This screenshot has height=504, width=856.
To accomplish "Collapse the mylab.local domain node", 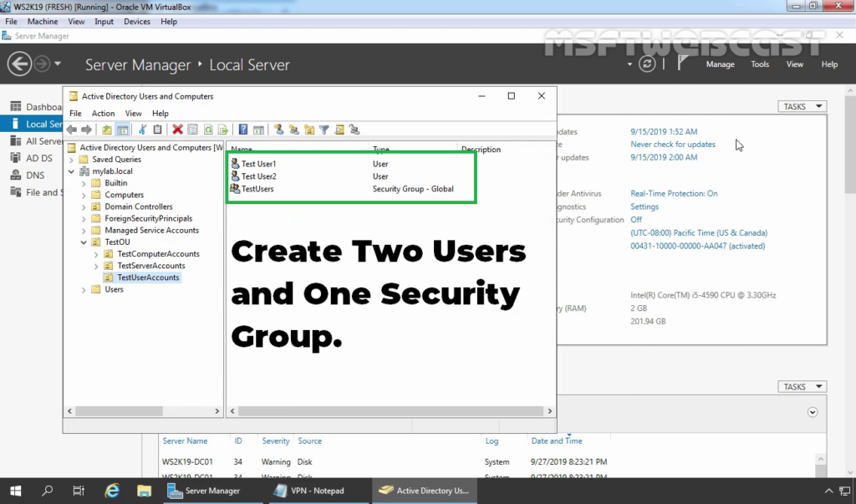I will [72, 171].
